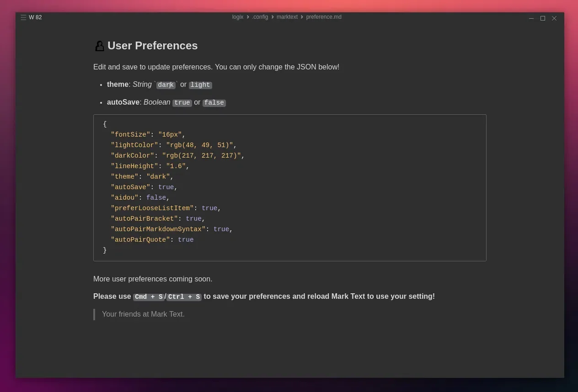The image size is (578, 392).
Task: Click the closing brace of JSON
Action: pos(105,250)
